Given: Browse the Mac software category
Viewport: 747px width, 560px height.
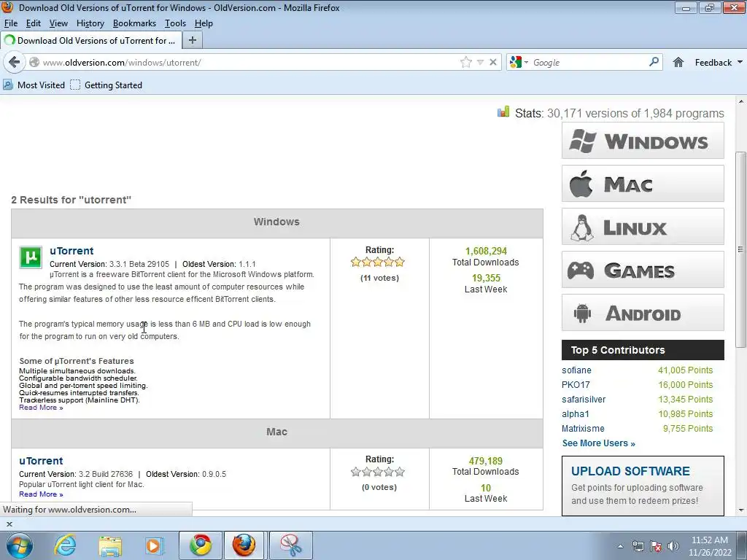Looking at the screenshot, I should pos(643,183).
